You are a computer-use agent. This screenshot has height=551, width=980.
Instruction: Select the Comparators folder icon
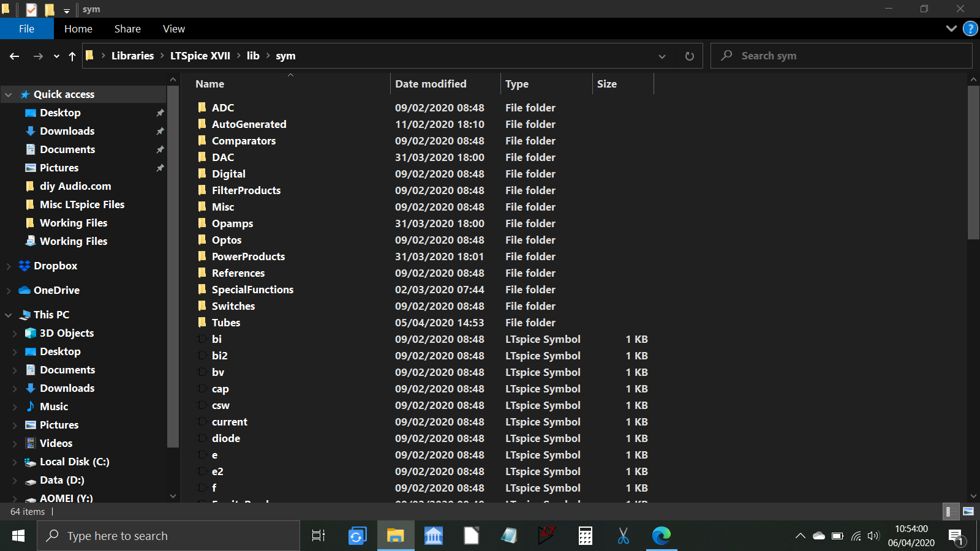coord(202,140)
